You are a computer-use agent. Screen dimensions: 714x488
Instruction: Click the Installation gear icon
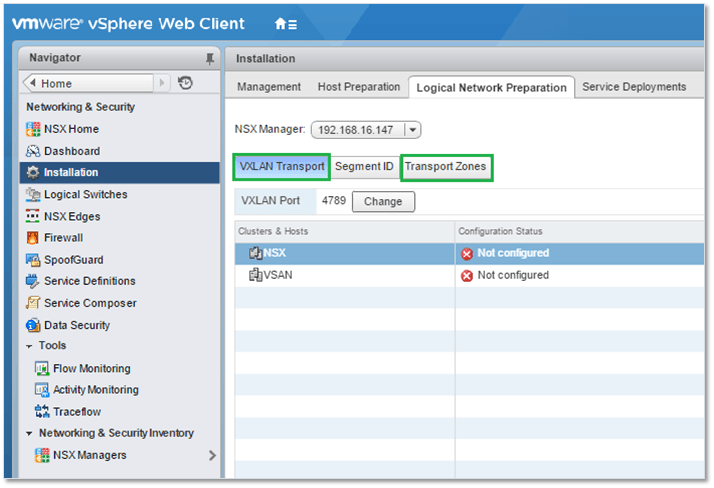[x=33, y=173]
